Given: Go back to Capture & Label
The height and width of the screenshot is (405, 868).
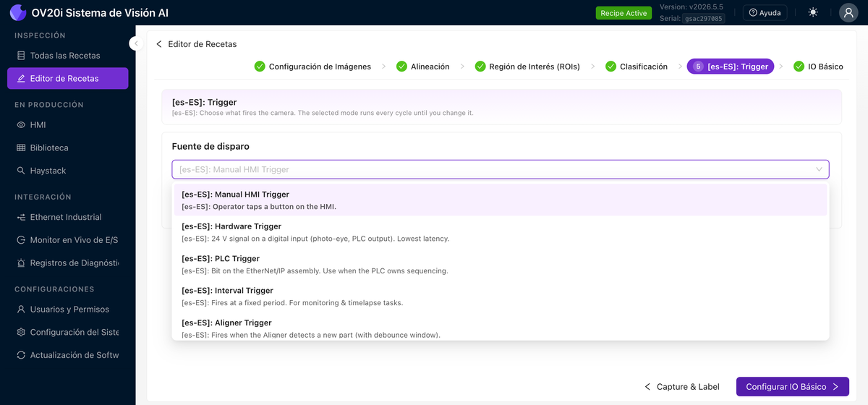Looking at the screenshot, I should pyautogui.click(x=682, y=387).
